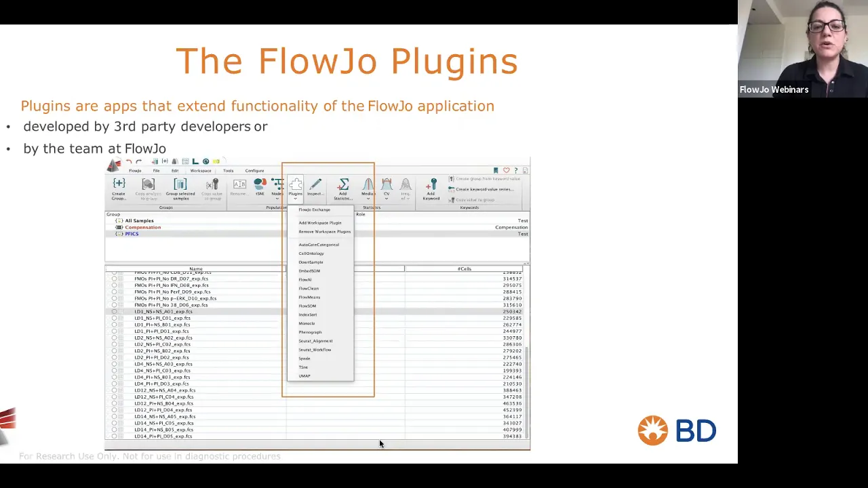The height and width of the screenshot is (488, 868).
Task: Sort by the #Cells column header
Action: pyautogui.click(x=464, y=269)
